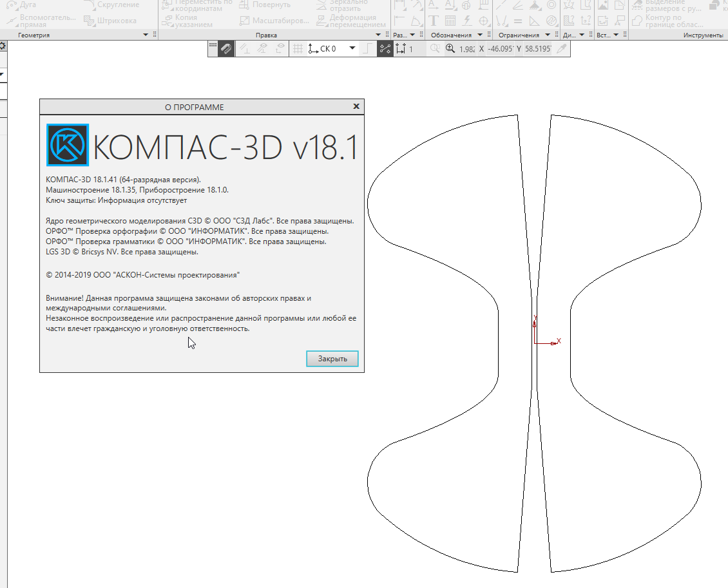Screen dimensions: 728x588
Task: Select Деформация перемещением tool
Action: (351, 21)
